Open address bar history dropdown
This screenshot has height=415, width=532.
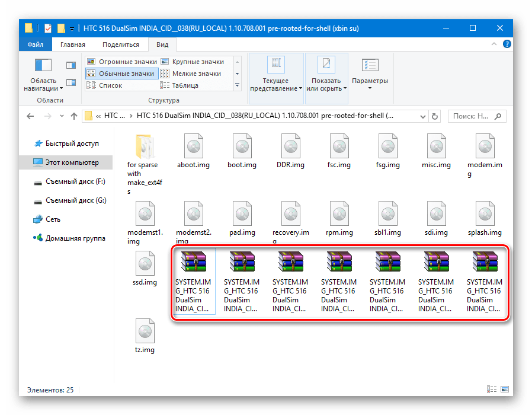[x=423, y=116]
